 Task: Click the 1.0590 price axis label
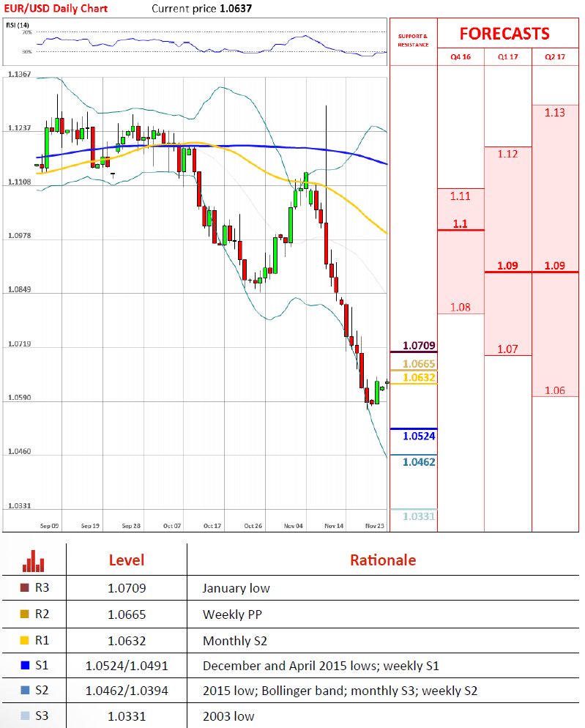tap(20, 398)
